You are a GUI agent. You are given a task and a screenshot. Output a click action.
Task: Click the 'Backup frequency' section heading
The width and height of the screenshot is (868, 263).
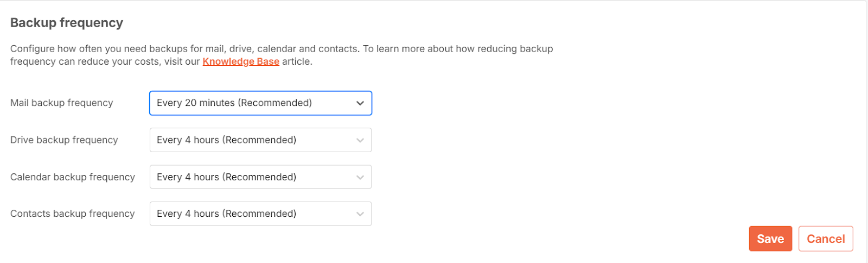point(67,23)
